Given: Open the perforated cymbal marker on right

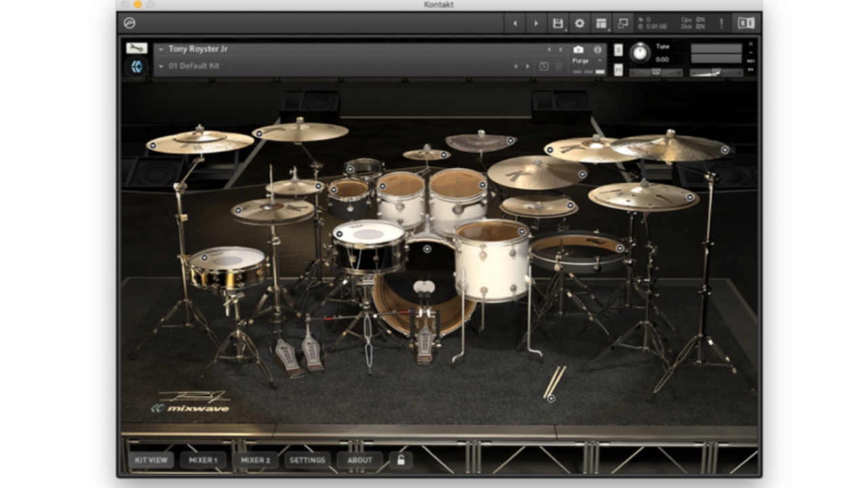Looking at the screenshot, I should pyautogui.click(x=690, y=199).
